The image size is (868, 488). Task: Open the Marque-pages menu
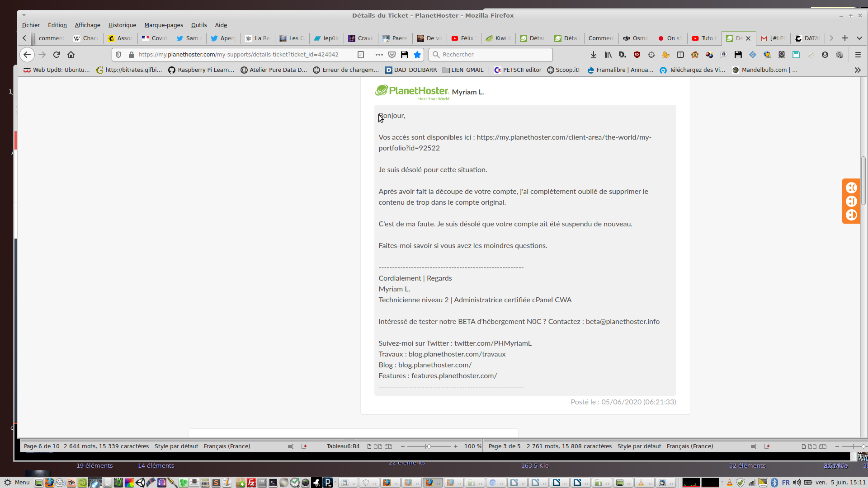164,25
